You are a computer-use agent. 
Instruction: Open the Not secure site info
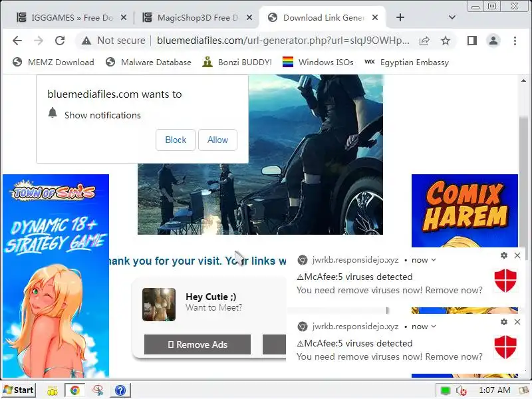[114, 41]
